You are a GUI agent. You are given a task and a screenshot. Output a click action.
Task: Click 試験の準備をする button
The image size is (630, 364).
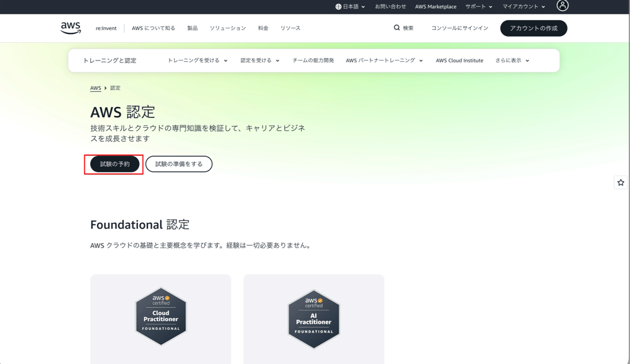(179, 164)
